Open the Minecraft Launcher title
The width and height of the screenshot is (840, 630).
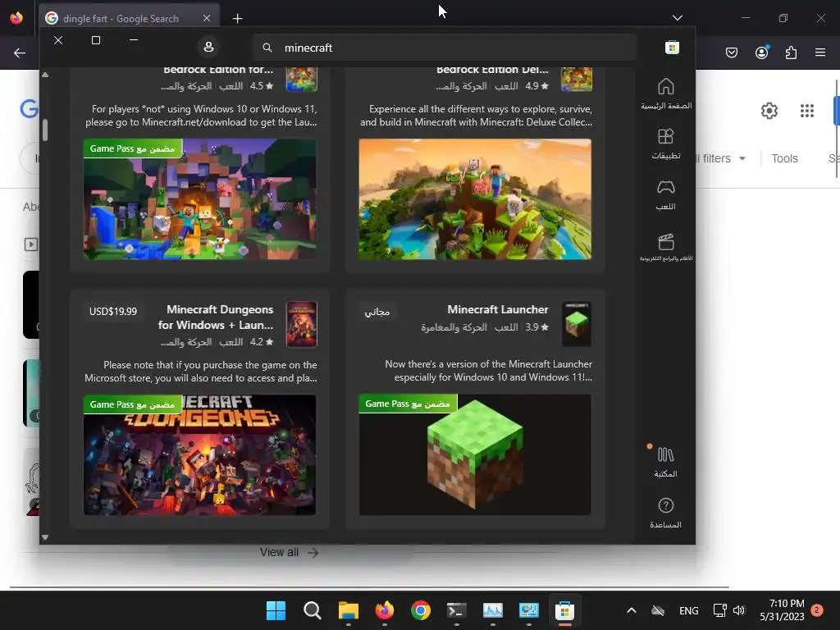[x=498, y=309]
